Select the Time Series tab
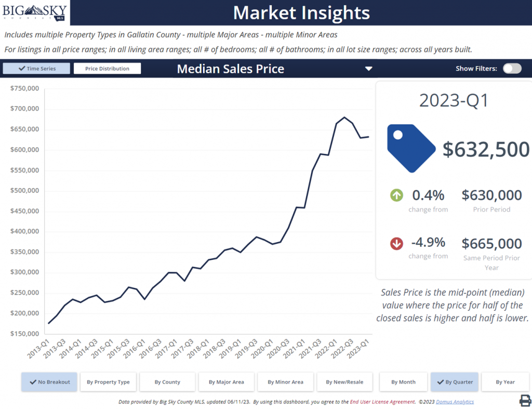The height and width of the screenshot is (409, 532). coord(36,68)
